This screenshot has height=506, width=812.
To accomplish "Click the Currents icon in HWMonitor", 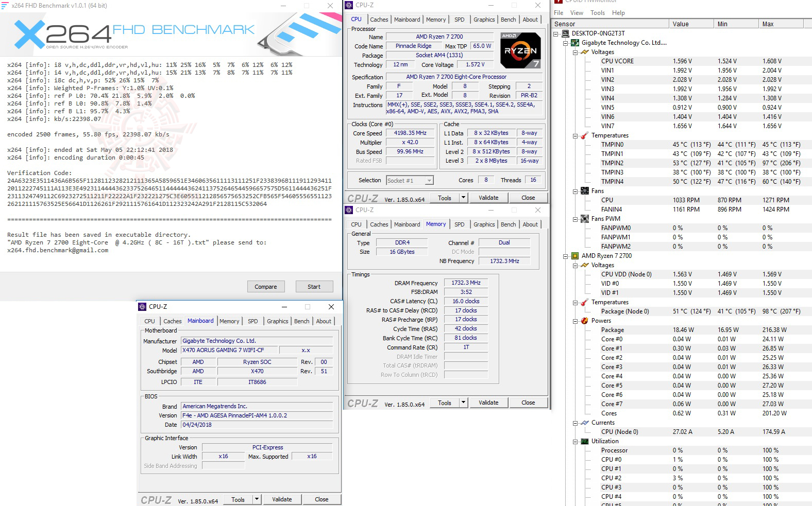I will point(585,423).
